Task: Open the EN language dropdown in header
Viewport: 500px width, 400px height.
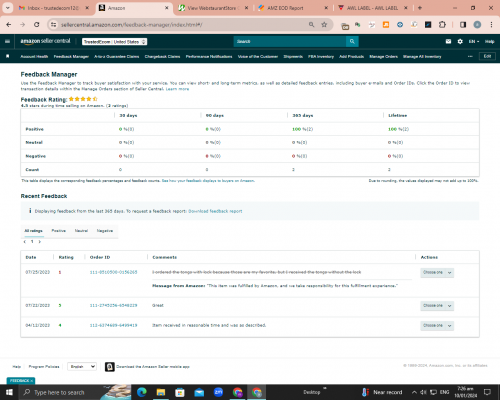Action: (x=474, y=41)
